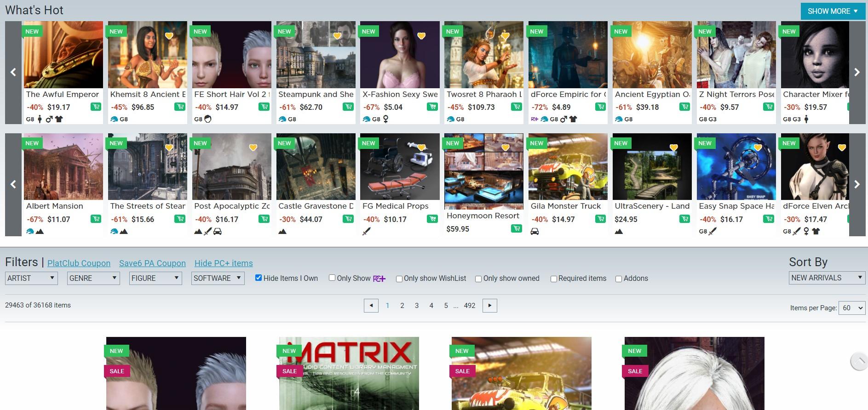
Task: Toggle wishlist heart on Post Apocalyptic Zone
Action: pyautogui.click(x=253, y=148)
